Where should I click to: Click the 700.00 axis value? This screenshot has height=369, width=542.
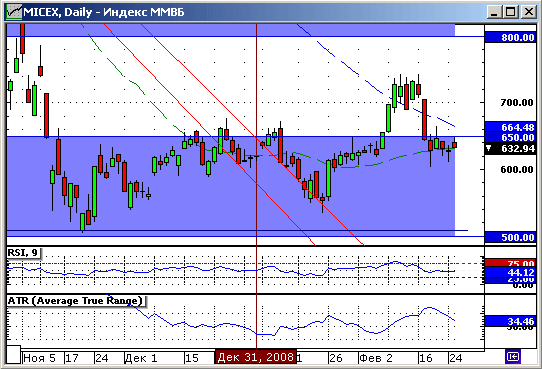(x=517, y=103)
